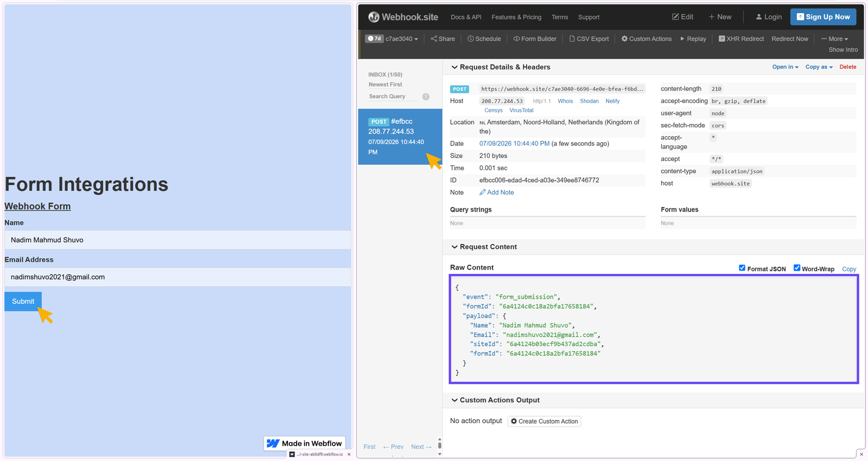Image resolution: width=868 pixels, height=461 pixels.
Task: Toggle Newest First sort order
Action: point(385,85)
